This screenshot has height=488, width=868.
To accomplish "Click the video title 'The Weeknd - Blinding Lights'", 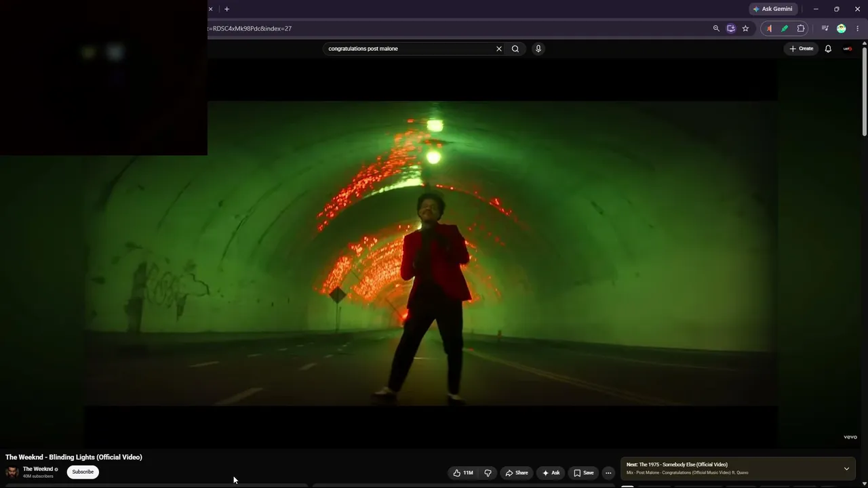I will pyautogui.click(x=74, y=457).
